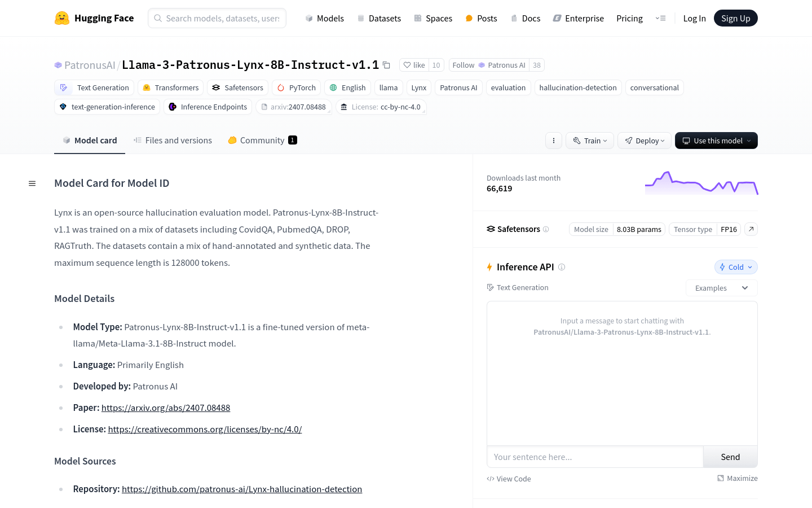Viewport: 812px width, 508px height.
Task: Click the Inference Endpoints tag
Action: click(x=208, y=107)
